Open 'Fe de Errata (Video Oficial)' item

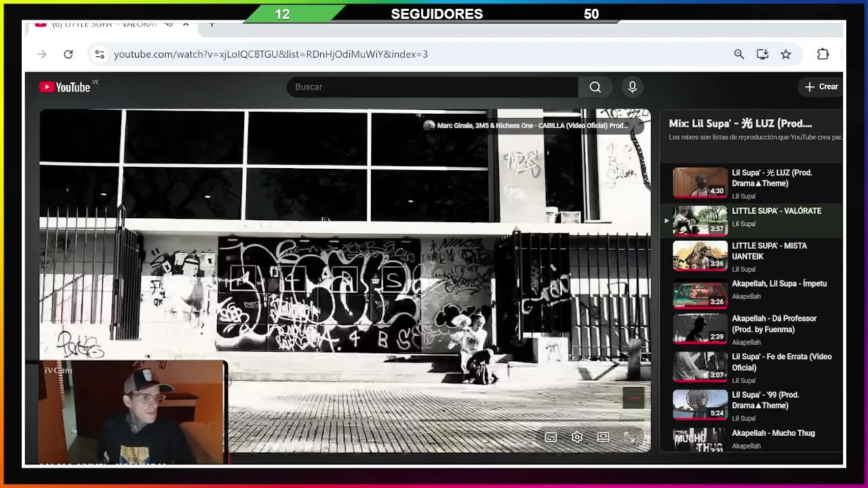click(752, 367)
